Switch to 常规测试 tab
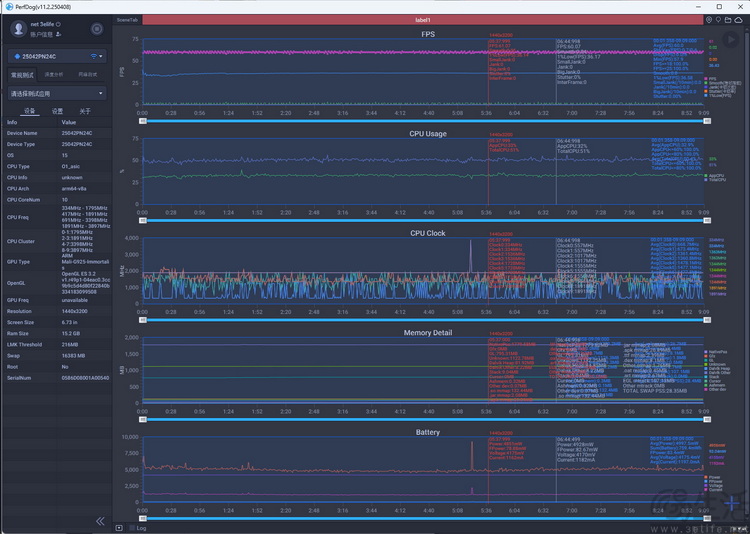Image resolution: width=750 pixels, height=534 pixels. pyautogui.click(x=22, y=75)
